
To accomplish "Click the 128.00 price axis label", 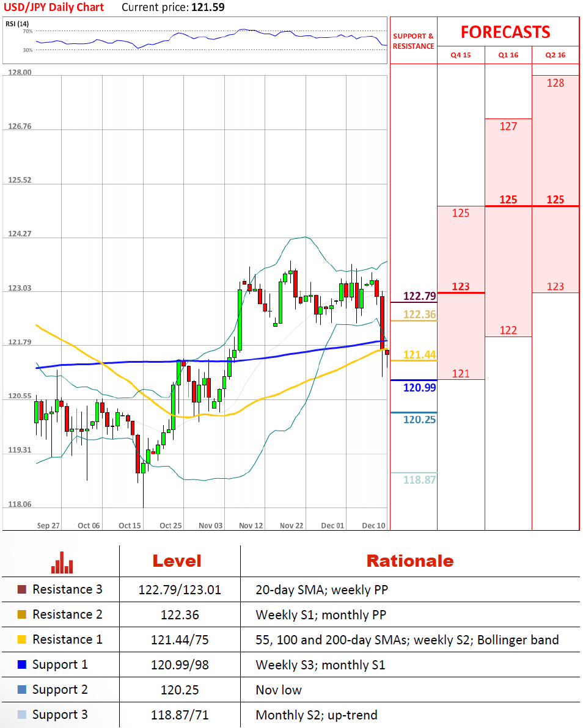I will click(20, 72).
